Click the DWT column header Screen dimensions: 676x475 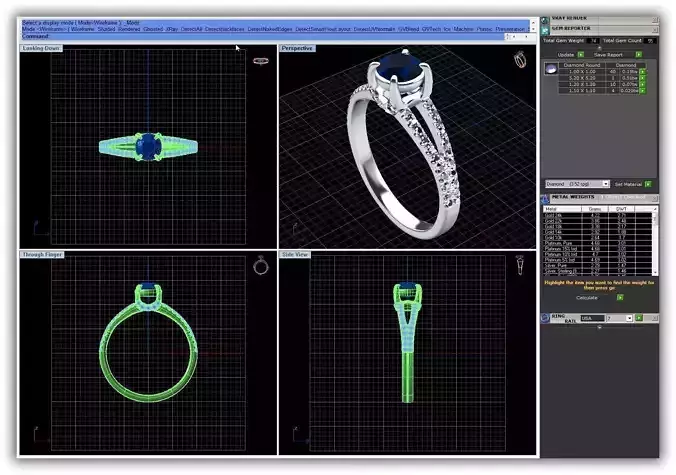pyautogui.click(x=622, y=209)
